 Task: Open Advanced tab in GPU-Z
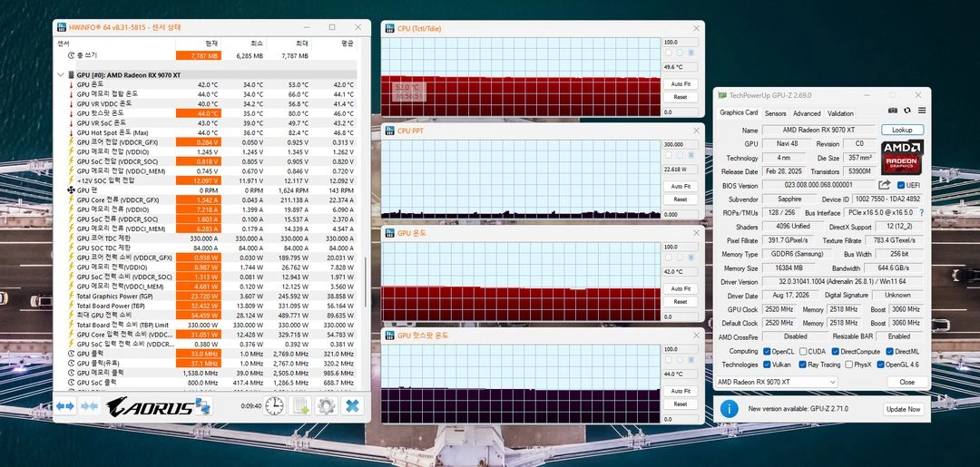pos(807,113)
